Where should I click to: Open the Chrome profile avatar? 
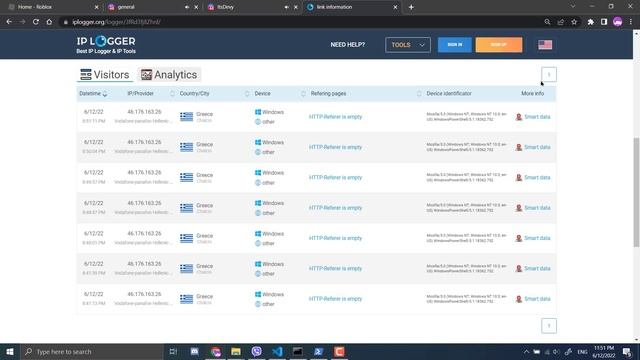618,22
